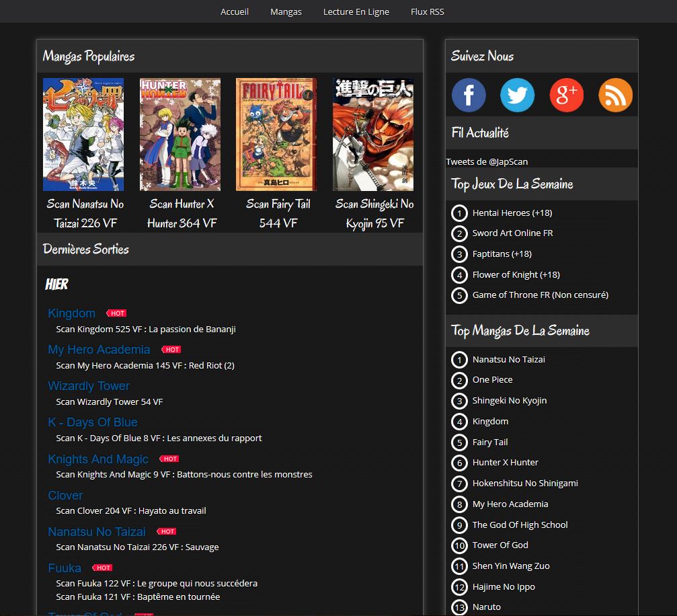Open the Clover title link
The width and height of the screenshot is (677, 616).
click(65, 495)
